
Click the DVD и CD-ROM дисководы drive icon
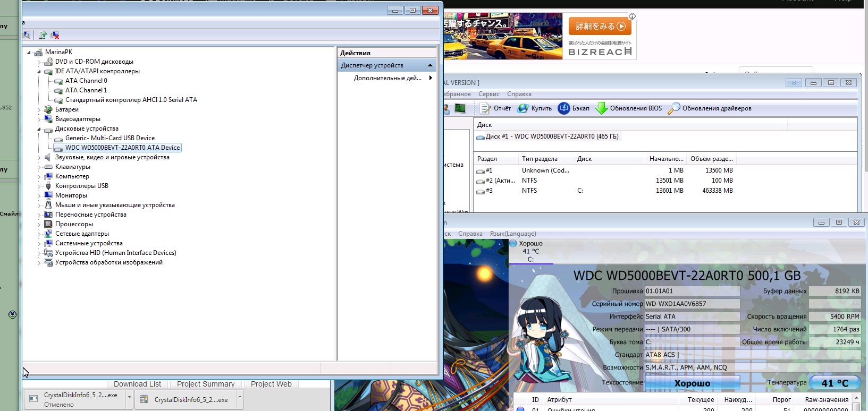48,62
